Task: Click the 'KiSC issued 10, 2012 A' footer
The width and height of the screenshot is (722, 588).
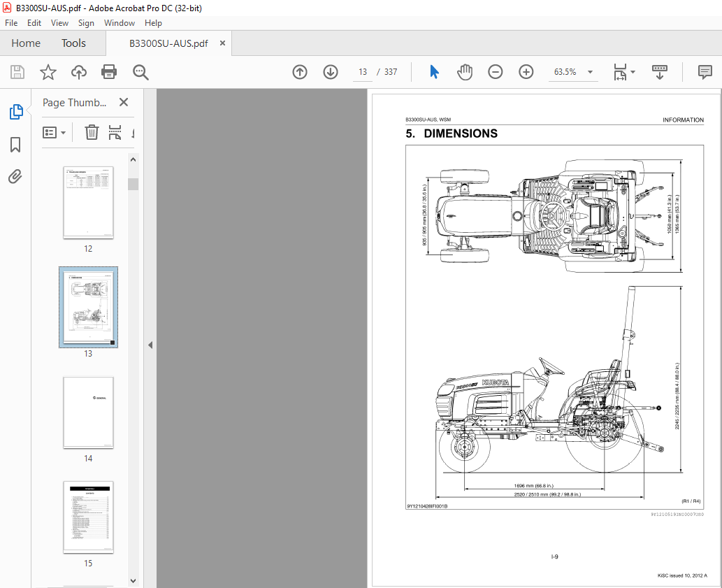Action: click(x=682, y=575)
